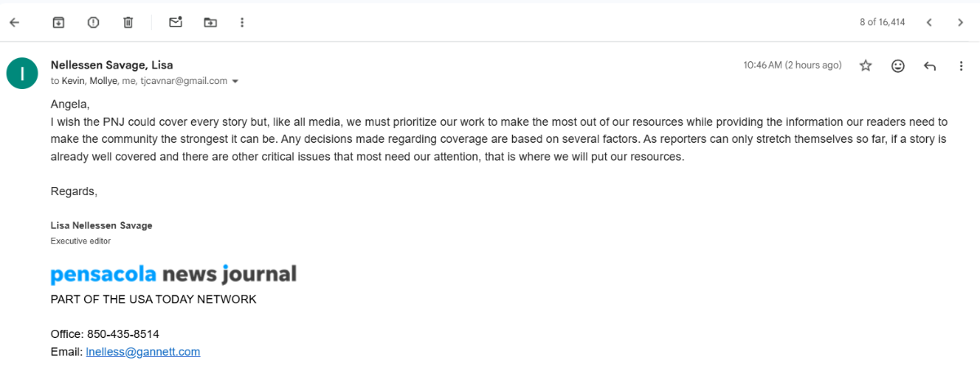The height and width of the screenshot is (374, 980).
Task: Reply to Lisa's message
Action: click(x=929, y=65)
